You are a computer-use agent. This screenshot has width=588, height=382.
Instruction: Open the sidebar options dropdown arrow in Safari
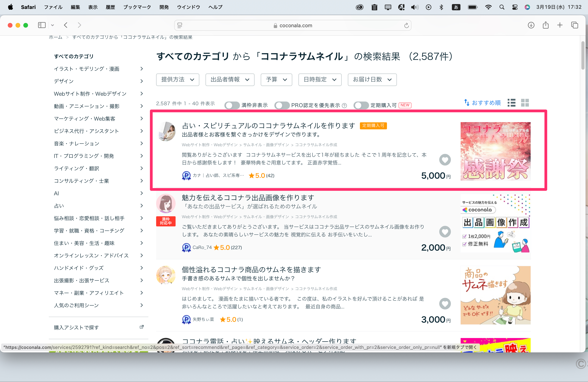click(x=52, y=25)
